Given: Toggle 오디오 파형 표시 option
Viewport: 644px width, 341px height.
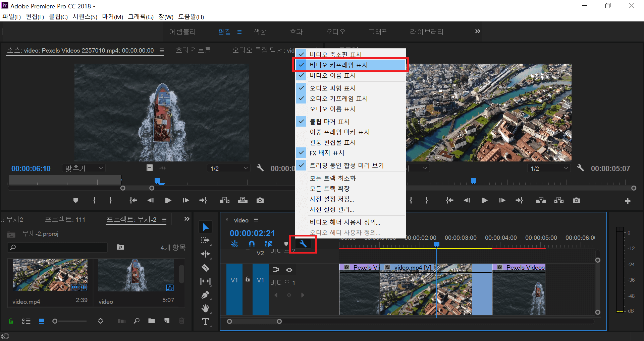Looking at the screenshot, I should tap(351, 88).
